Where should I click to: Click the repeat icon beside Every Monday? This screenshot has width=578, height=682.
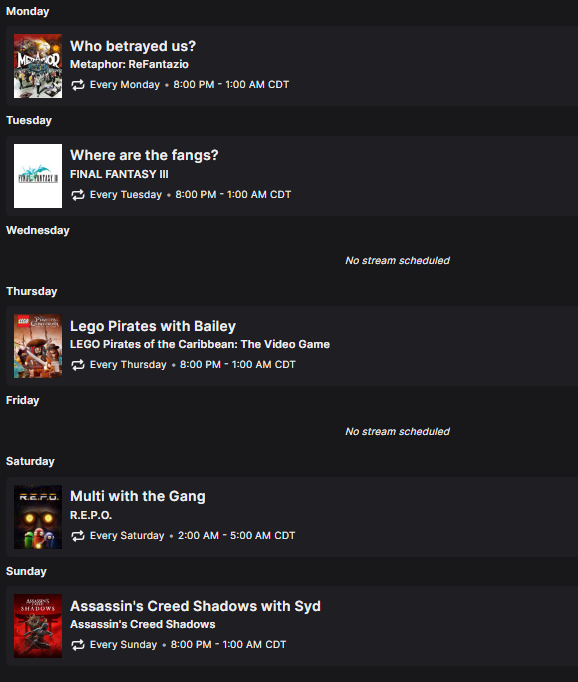(x=78, y=85)
